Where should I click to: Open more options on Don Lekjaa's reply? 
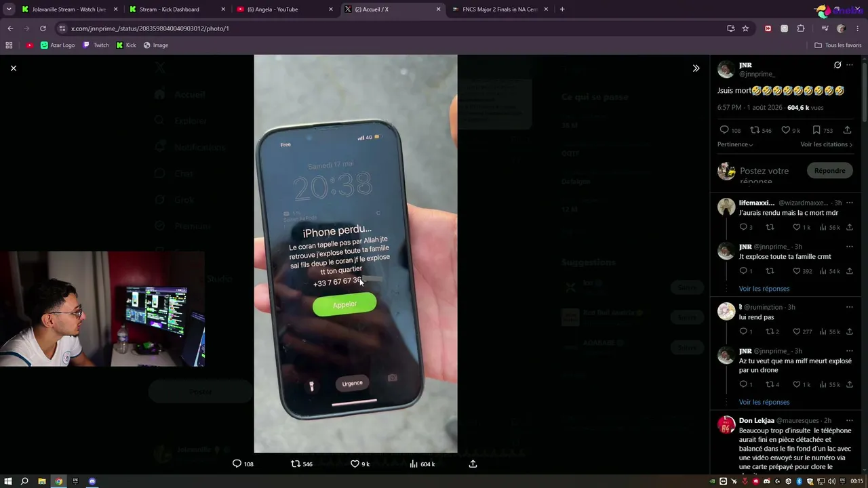click(x=850, y=420)
